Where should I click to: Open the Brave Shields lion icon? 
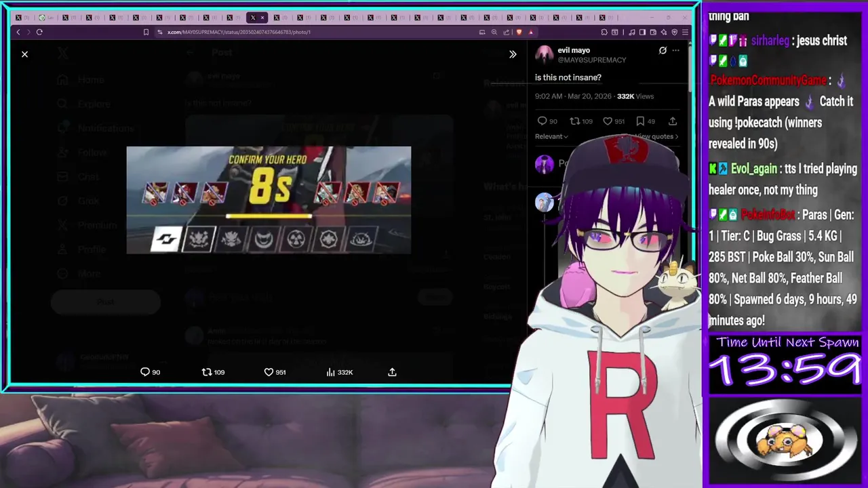519,32
